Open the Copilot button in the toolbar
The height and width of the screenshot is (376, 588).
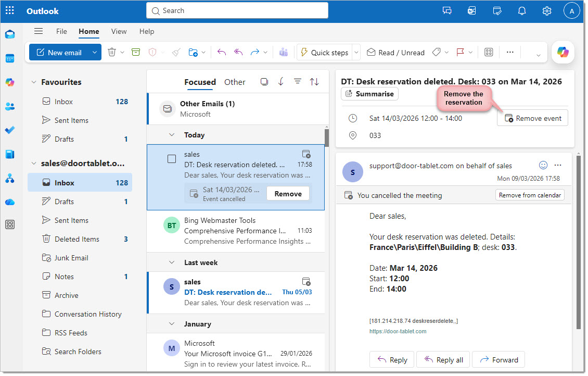(563, 52)
